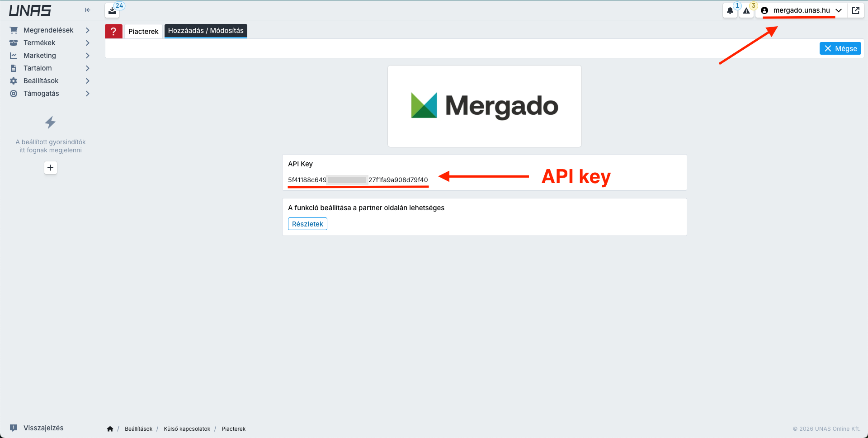Select the API Key field
The height and width of the screenshot is (438, 868).
pyautogui.click(x=358, y=179)
